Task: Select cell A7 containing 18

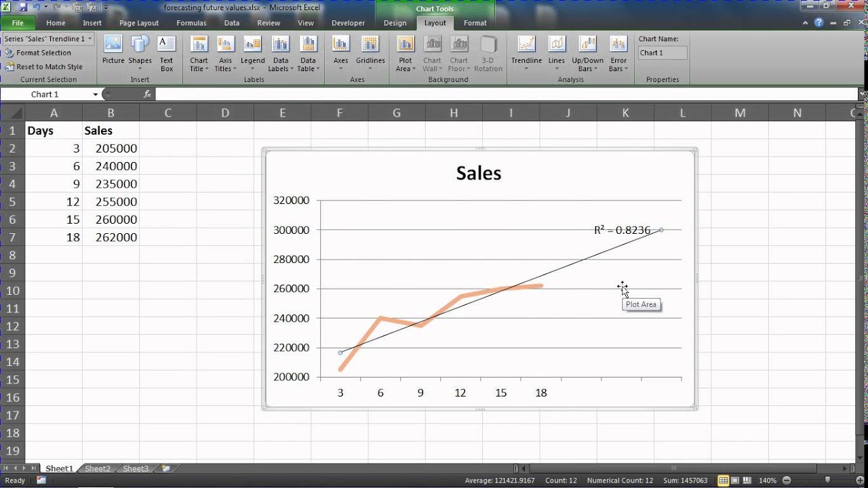Action: tap(54, 237)
